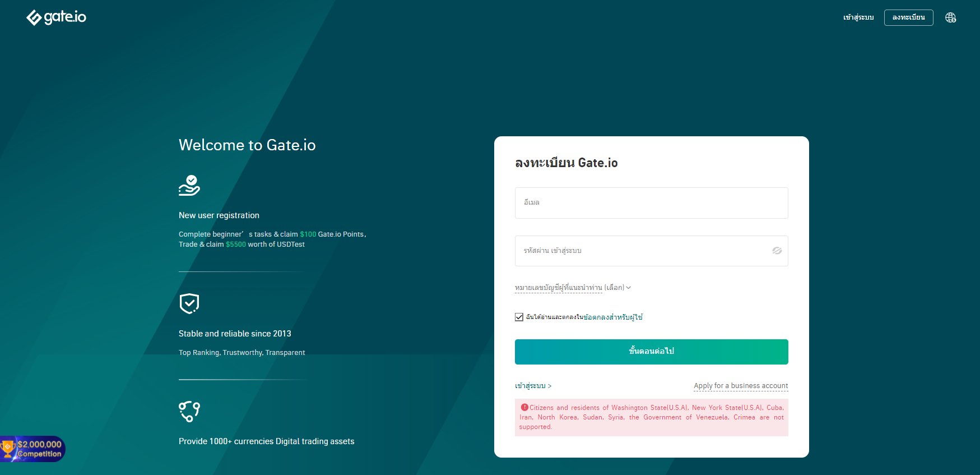Click the 'ลงทะเบียน Gate.io' form heading

pyautogui.click(x=566, y=163)
